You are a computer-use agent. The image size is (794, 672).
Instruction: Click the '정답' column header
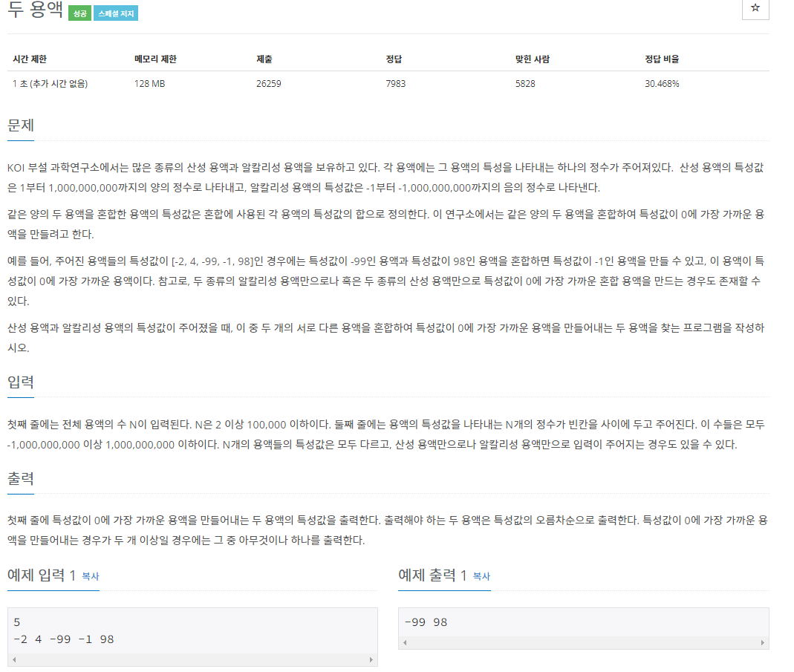tap(394, 59)
